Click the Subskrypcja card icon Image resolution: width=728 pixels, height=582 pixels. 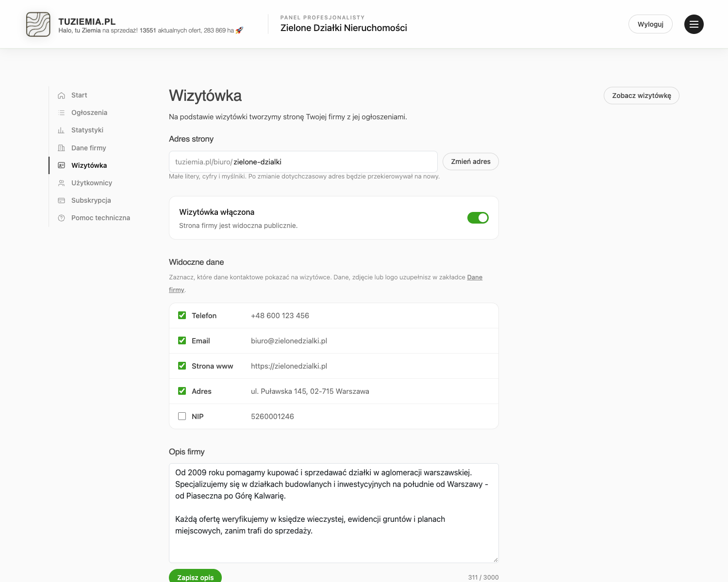61,200
